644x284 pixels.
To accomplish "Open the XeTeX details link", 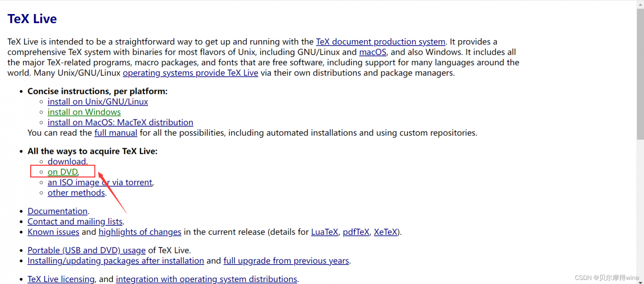I will tap(385, 232).
